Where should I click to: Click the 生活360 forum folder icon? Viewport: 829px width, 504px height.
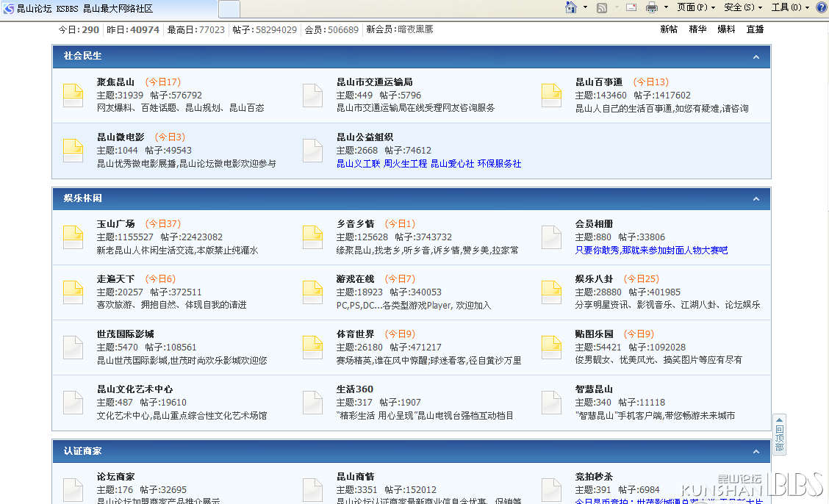[x=312, y=403]
